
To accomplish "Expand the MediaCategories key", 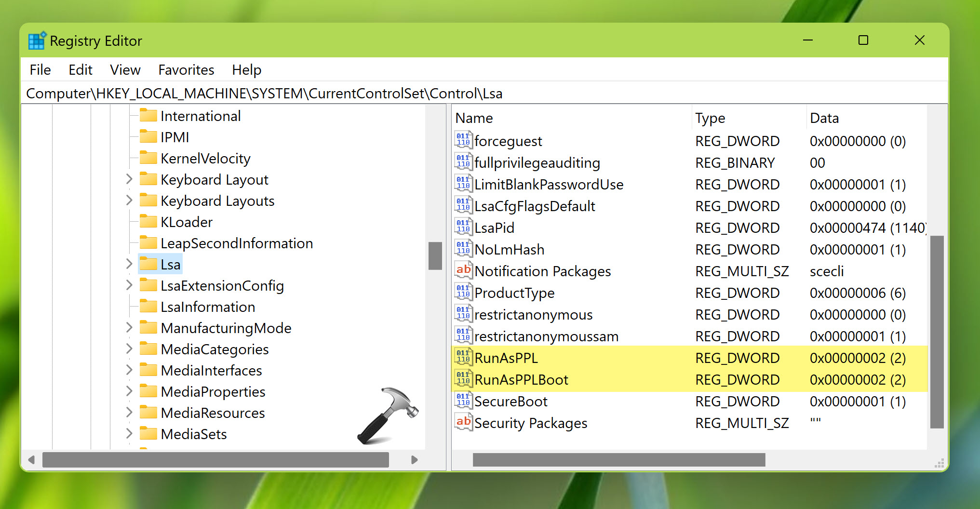I will click(x=129, y=349).
